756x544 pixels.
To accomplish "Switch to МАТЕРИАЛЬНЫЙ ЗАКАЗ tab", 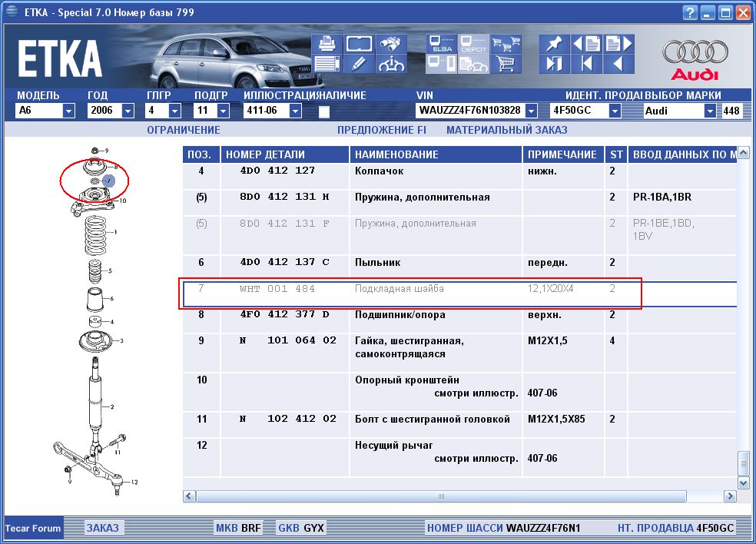I will pyautogui.click(x=506, y=131).
